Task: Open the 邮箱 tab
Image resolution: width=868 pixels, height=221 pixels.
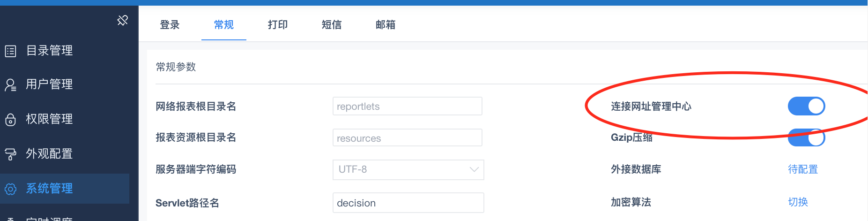Action: tap(386, 25)
